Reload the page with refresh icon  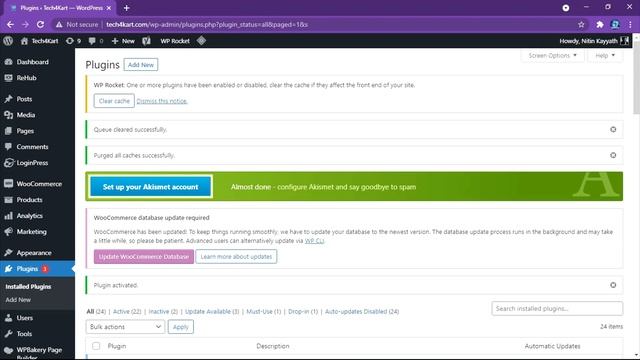point(40,24)
